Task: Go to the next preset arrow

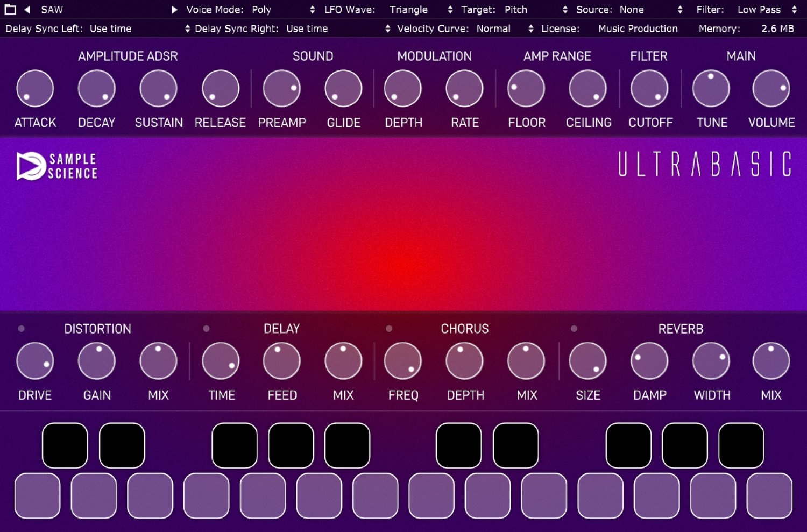Action: 174,10
